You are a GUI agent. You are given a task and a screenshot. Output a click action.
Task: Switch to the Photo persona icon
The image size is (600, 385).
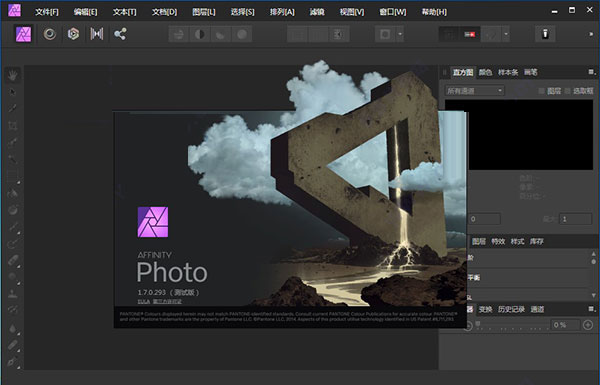[x=23, y=34]
